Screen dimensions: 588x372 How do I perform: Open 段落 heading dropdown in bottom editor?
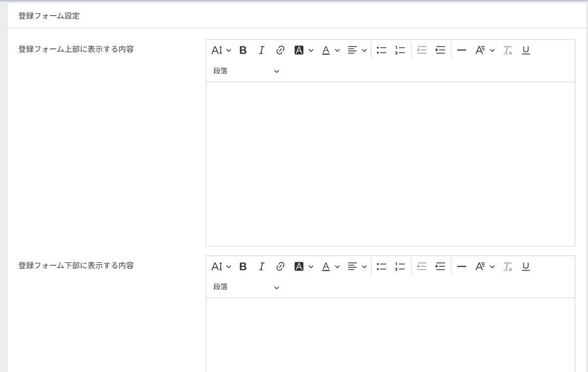[x=246, y=287]
